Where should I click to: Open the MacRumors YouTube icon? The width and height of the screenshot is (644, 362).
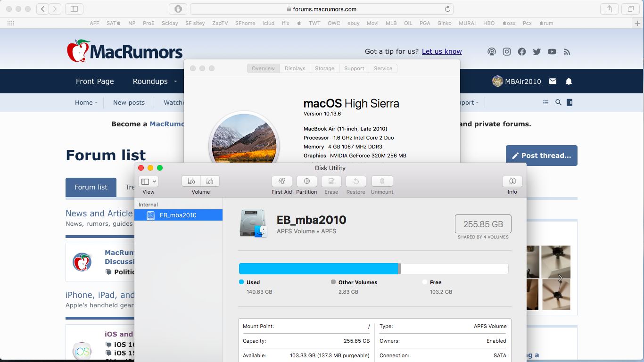tap(552, 52)
